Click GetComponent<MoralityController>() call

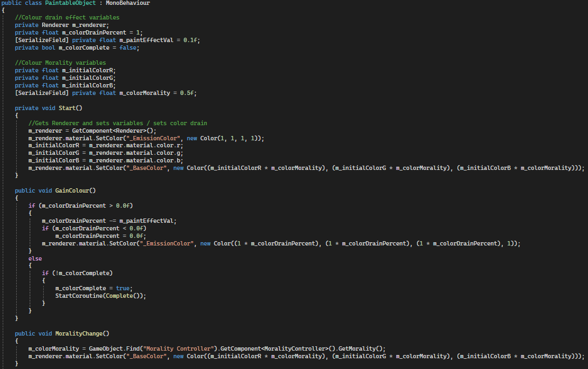click(278, 348)
